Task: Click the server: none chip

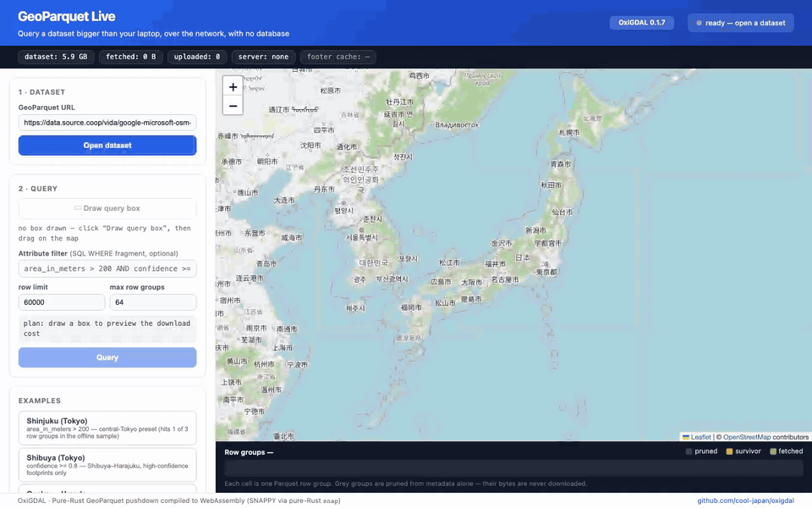Action: tap(263, 57)
